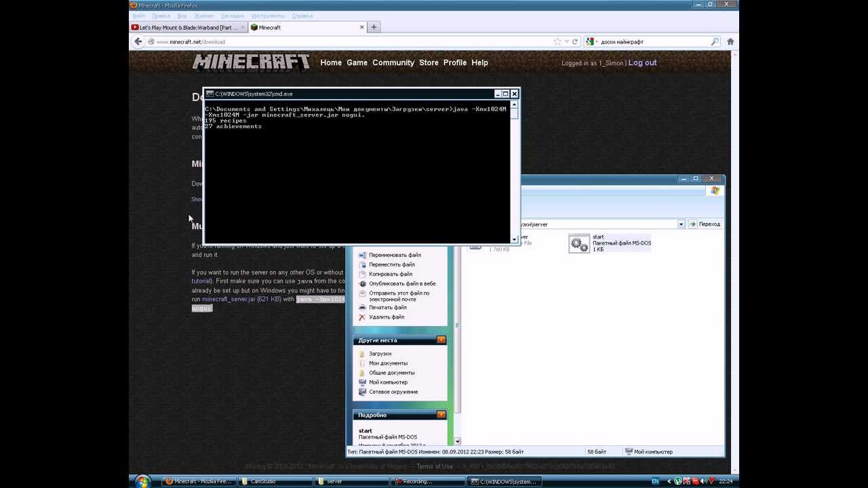The image size is (868, 488).
Task: Open Сетевое окружение in Другие места
Action: click(x=388, y=392)
